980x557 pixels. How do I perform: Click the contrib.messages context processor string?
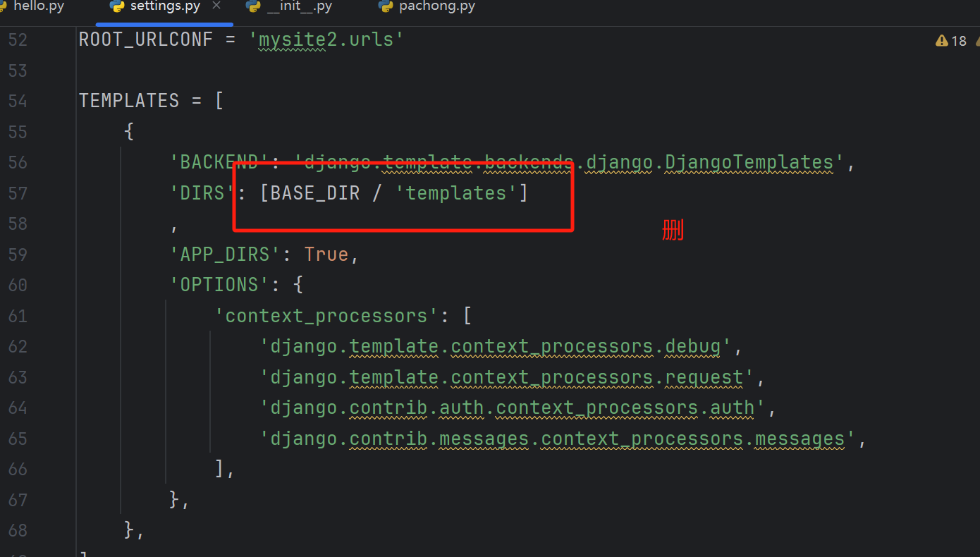tap(558, 439)
